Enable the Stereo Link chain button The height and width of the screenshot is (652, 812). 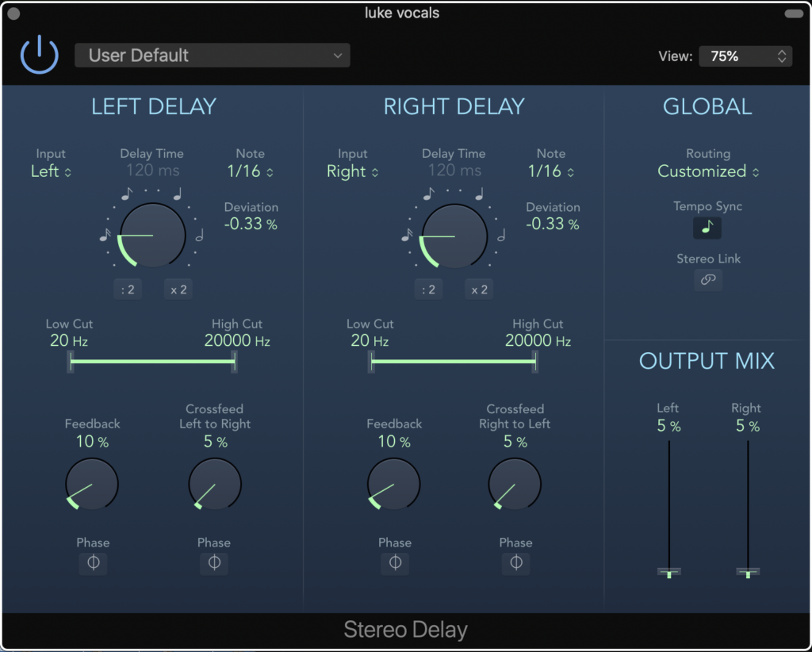click(708, 280)
